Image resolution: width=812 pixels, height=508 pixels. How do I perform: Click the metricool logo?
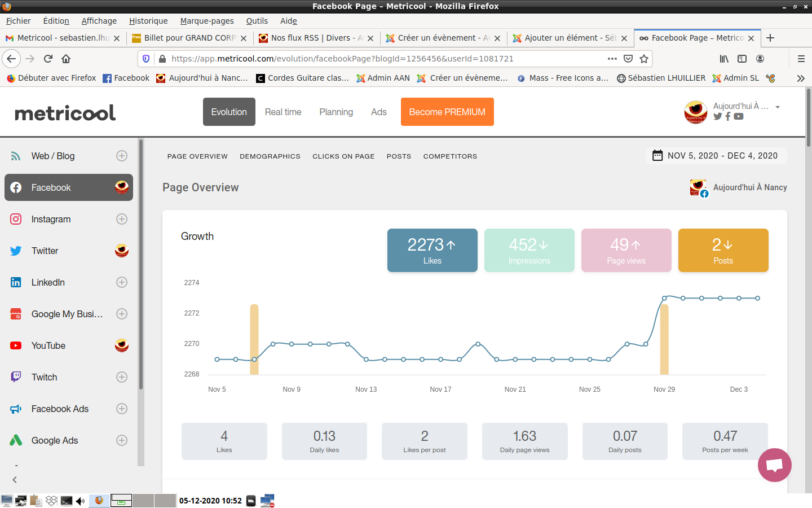pyautogui.click(x=65, y=113)
